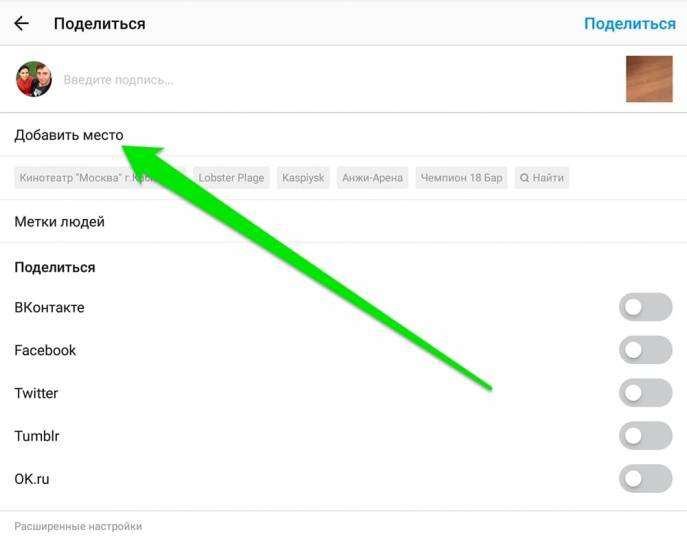Open the post photo thumbnail
687x550 pixels.
(x=649, y=79)
